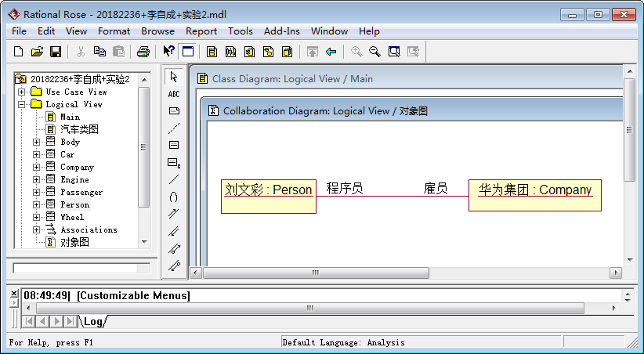Expand the Wheel class node
Screen dimensions: 644x354
(37, 217)
